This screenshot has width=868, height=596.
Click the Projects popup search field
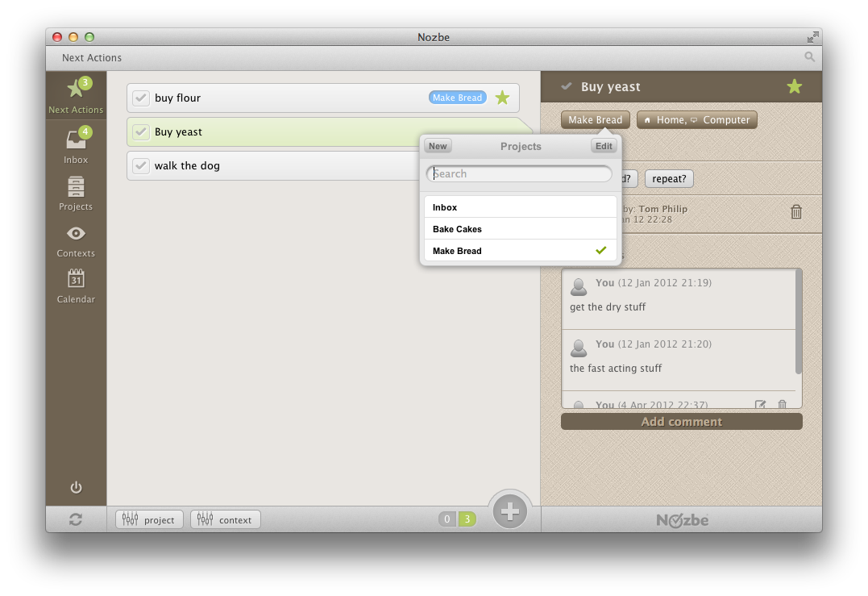pos(519,174)
